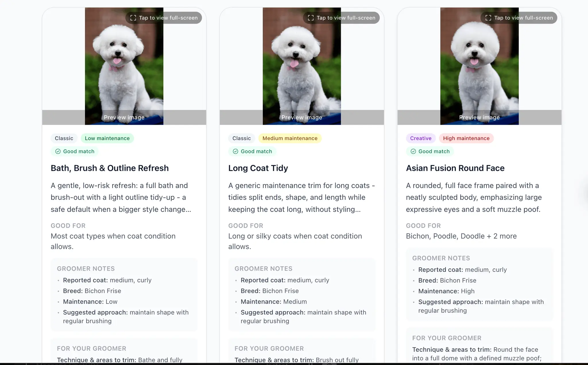The image size is (588, 365).
Task: Click "Maintenance: Low" groomer note
Action: pos(90,302)
